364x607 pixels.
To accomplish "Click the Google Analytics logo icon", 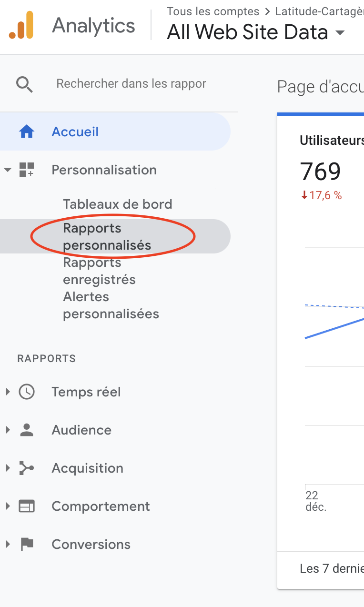I will pos(21,25).
